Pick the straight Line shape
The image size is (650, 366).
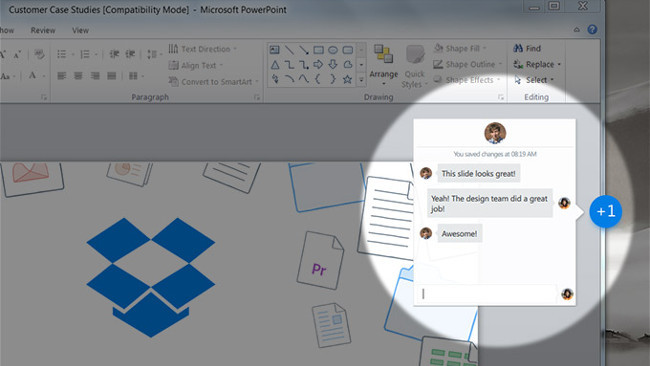tap(289, 50)
